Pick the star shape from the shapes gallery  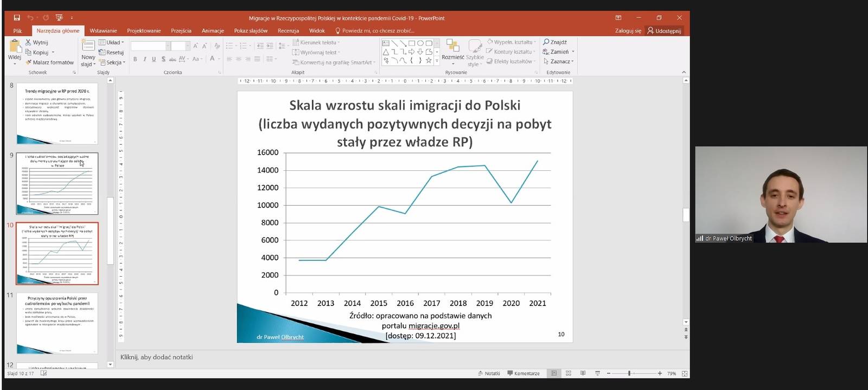[x=429, y=60]
